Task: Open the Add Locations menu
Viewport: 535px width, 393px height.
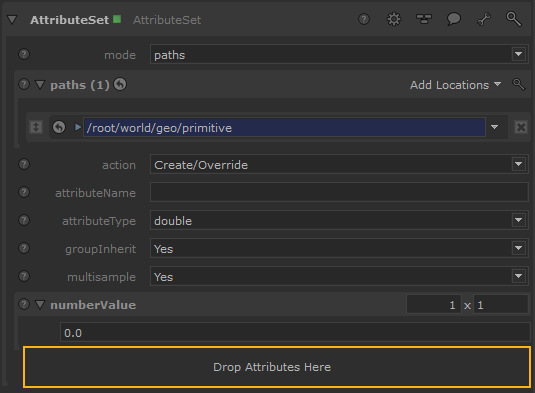Action: click(x=455, y=85)
